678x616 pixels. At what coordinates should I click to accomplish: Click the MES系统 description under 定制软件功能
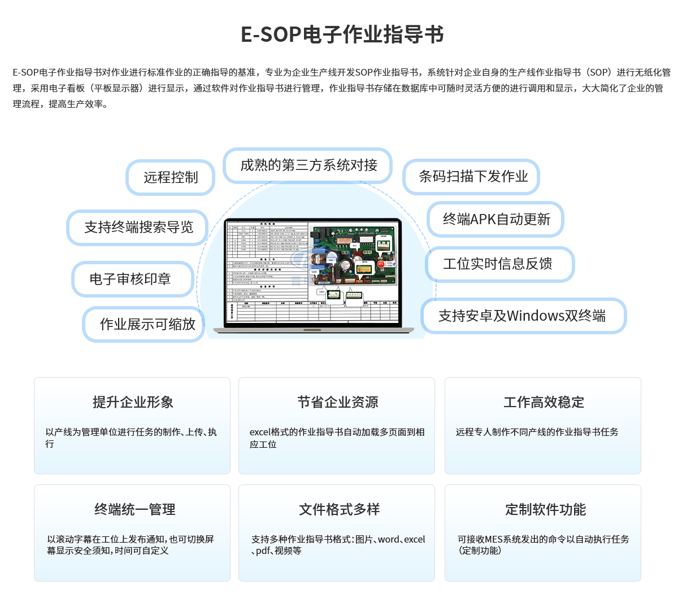click(543, 545)
